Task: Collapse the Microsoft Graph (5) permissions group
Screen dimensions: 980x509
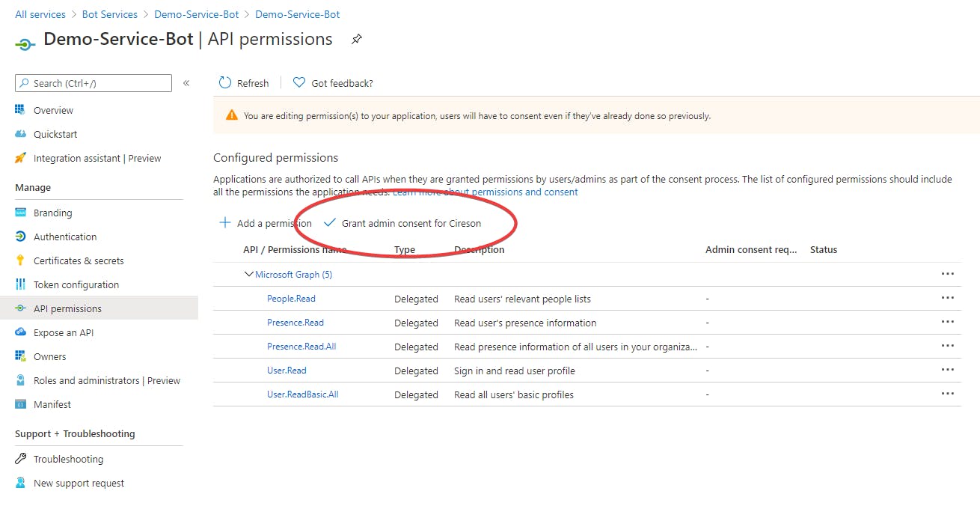Action: [249, 275]
